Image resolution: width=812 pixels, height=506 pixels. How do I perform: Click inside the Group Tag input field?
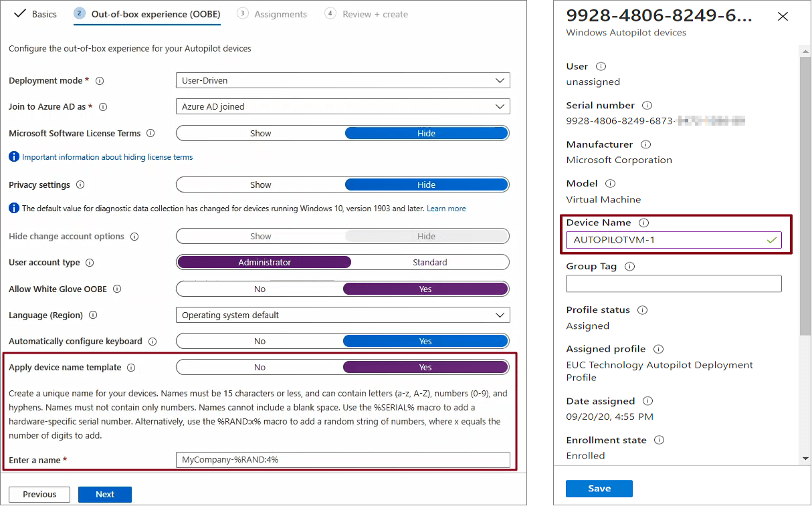pyautogui.click(x=673, y=283)
